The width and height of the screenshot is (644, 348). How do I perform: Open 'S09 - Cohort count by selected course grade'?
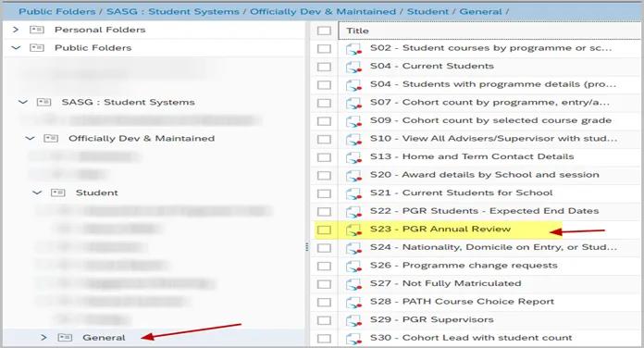[490, 120]
